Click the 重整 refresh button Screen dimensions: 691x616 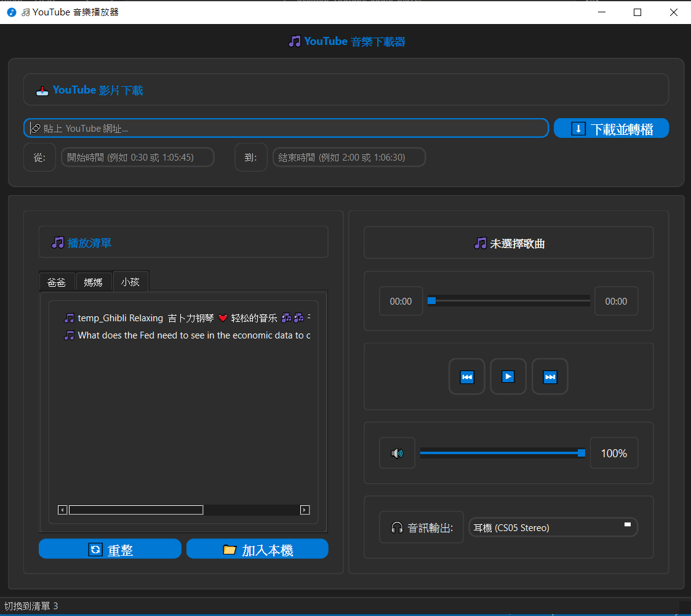point(110,550)
